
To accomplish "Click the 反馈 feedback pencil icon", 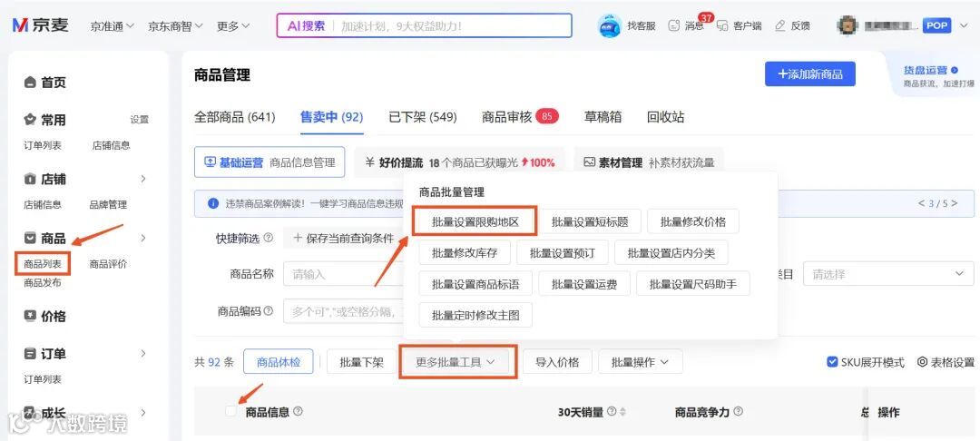I will click(x=780, y=26).
